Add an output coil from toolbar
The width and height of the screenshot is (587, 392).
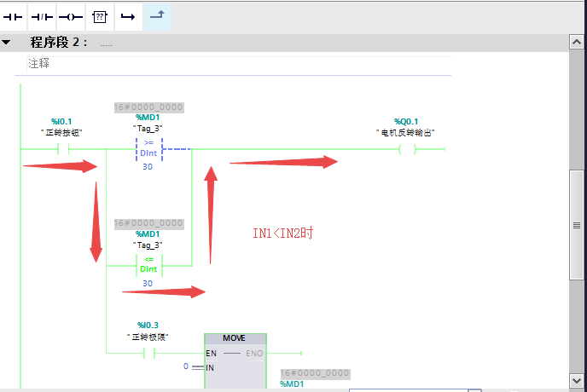(x=71, y=16)
